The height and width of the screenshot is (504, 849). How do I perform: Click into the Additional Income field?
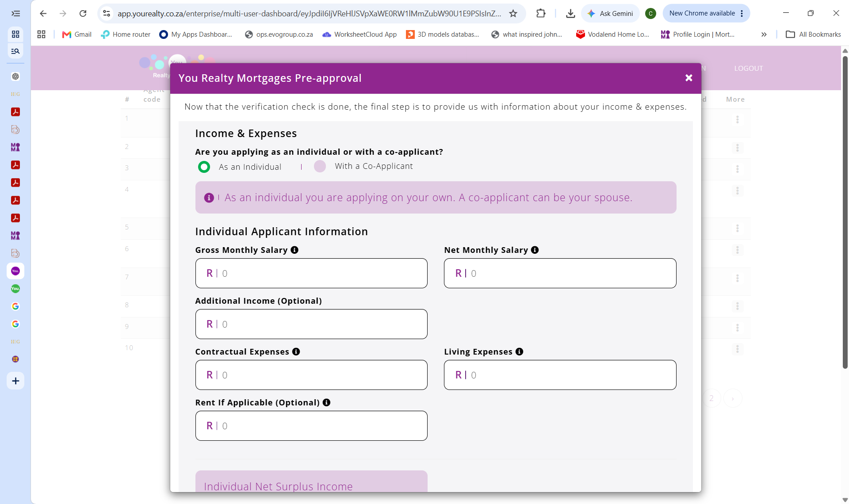pyautogui.click(x=311, y=324)
